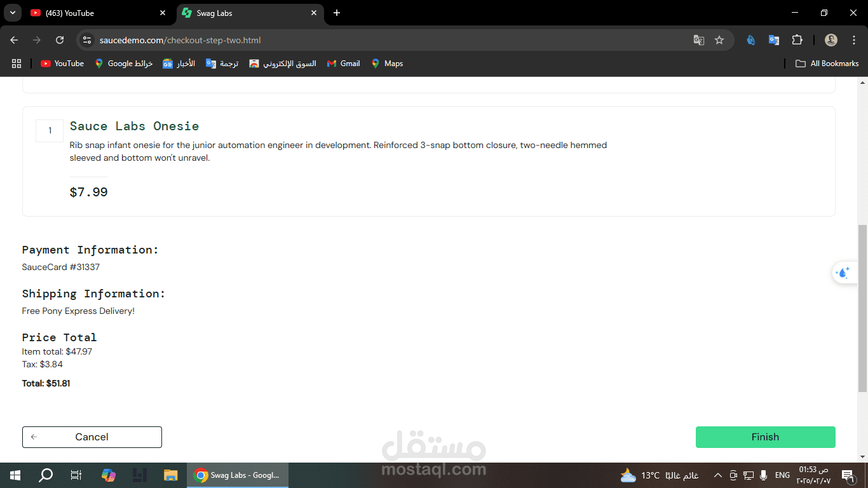868x488 pixels.
Task: Open the السوق الإلكتروني bookmark
Action: [x=283, y=64]
